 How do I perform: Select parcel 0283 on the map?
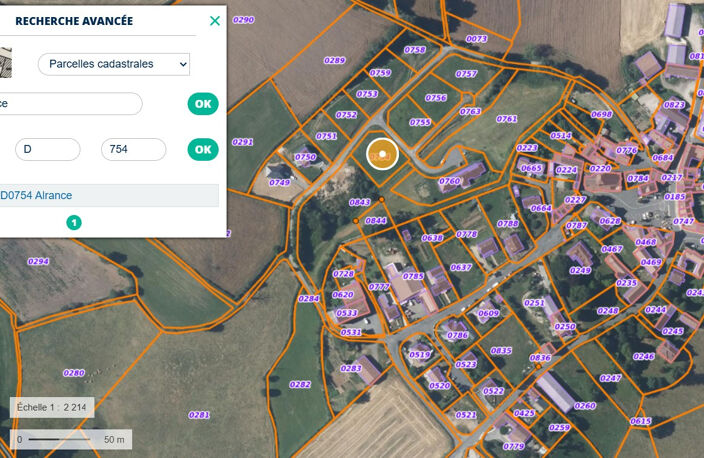(351, 369)
